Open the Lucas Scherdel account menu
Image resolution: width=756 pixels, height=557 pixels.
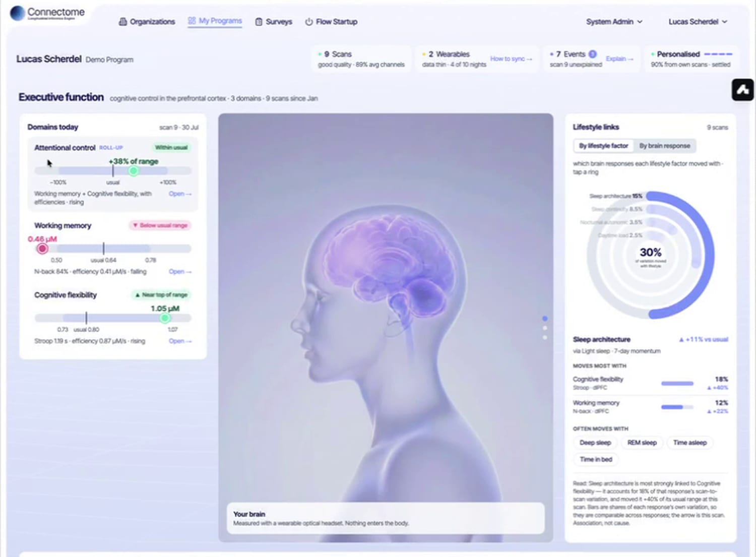698,22
